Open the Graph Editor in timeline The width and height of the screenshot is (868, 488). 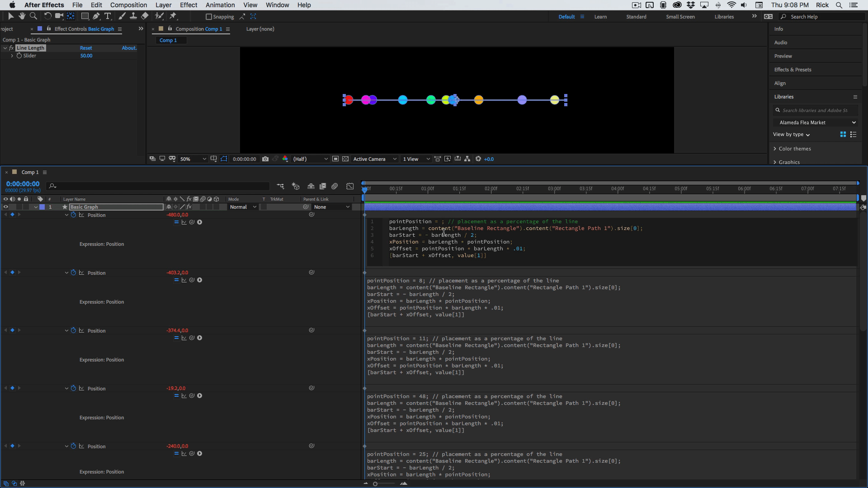tap(350, 186)
